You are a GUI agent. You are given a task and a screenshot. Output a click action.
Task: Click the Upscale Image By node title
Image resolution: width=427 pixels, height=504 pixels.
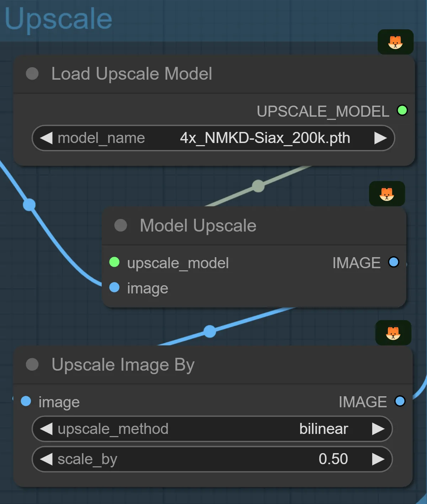[123, 365]
